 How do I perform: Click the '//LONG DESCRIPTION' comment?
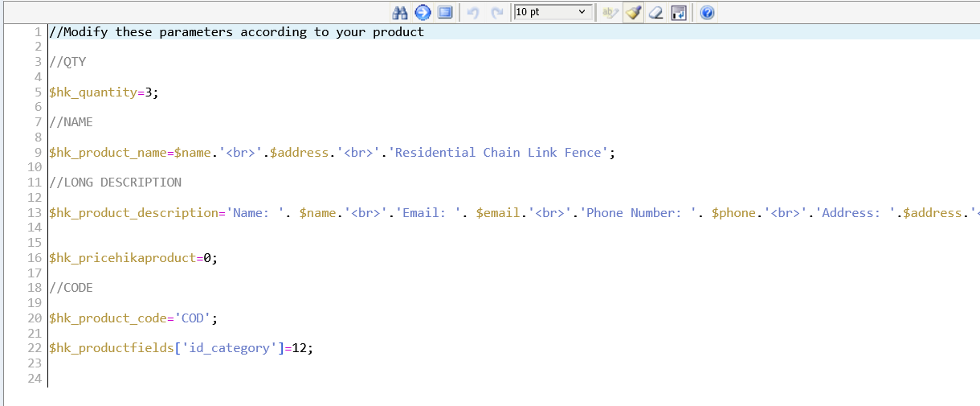click(115, 182)
